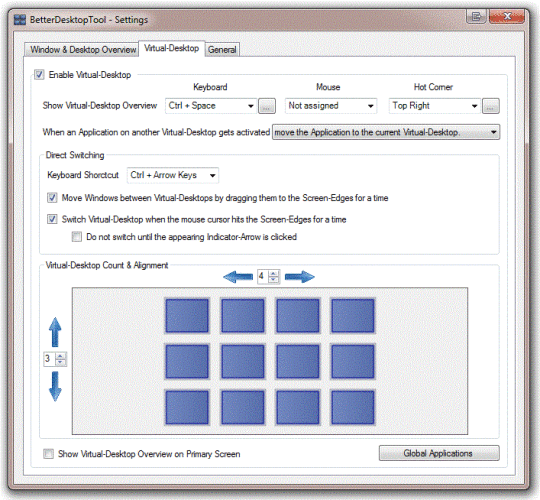Open the Mouse Not assigned dropdown
Image resolution: width=540 pixels, height=500 pixels.
click(331, 106)
